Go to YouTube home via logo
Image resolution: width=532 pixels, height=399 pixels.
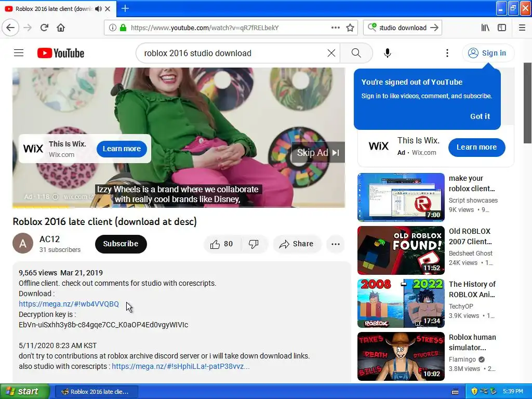click(61, 53)
